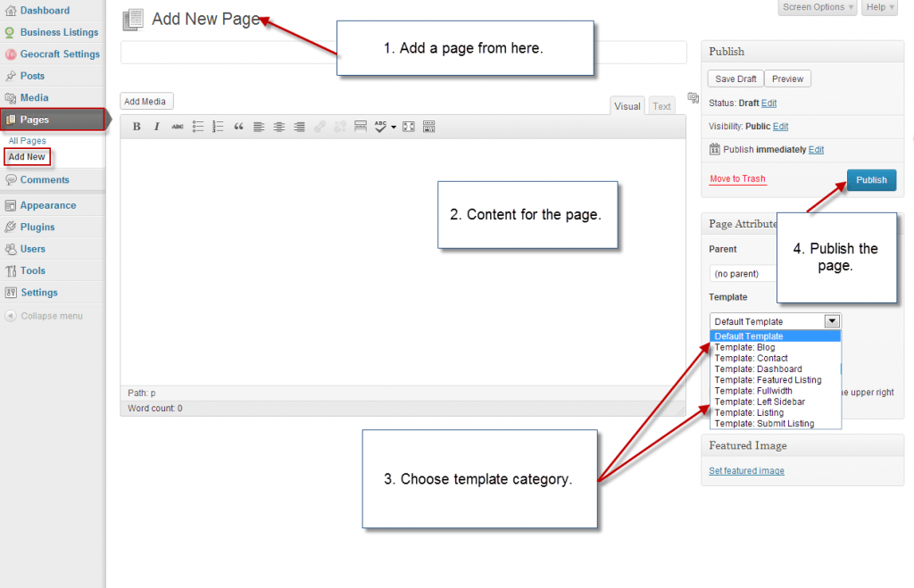Image resolution: width=914 pixels, height=588 pixels.
Task: Insert the More tag
Action: pyautogui.click(x=361, y=127)
